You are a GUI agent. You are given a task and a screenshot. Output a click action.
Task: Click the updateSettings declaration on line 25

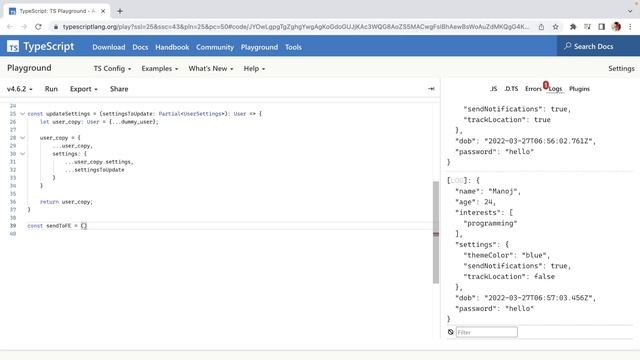(x=144, y=114)
